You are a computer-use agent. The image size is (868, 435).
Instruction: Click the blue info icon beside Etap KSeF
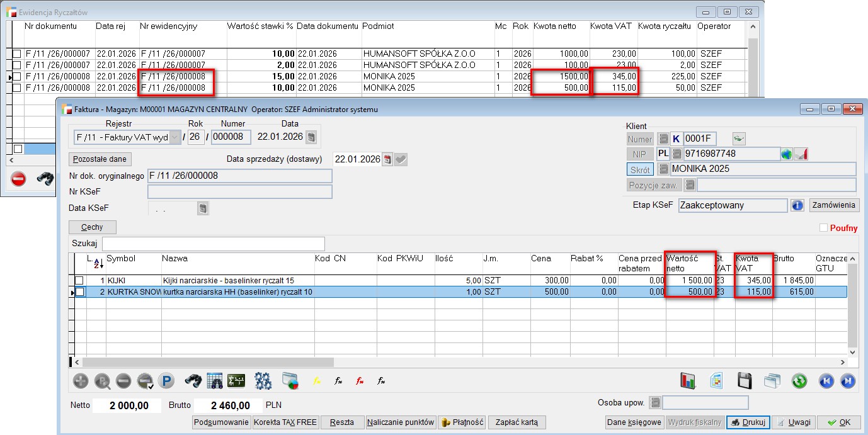click(x=797, y=205)
